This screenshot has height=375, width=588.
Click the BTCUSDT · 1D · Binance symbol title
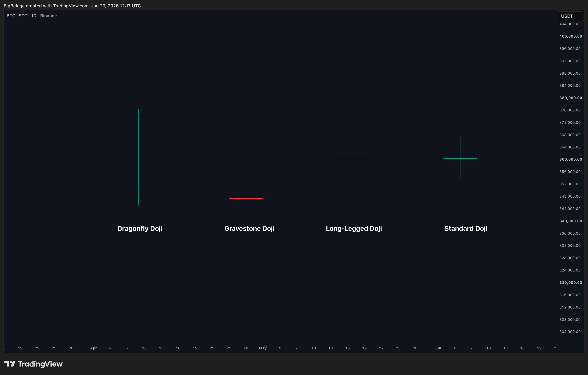coord(32,16)
